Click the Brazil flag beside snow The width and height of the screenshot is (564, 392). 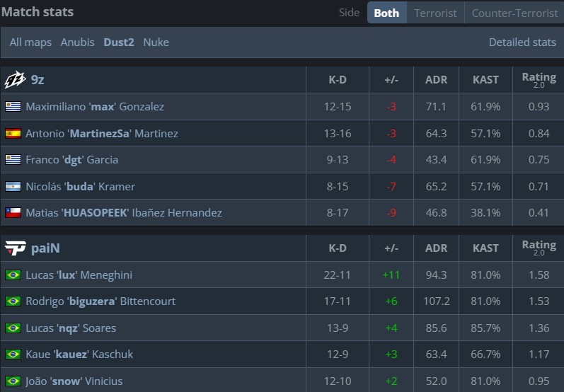[x=13, y=381]
